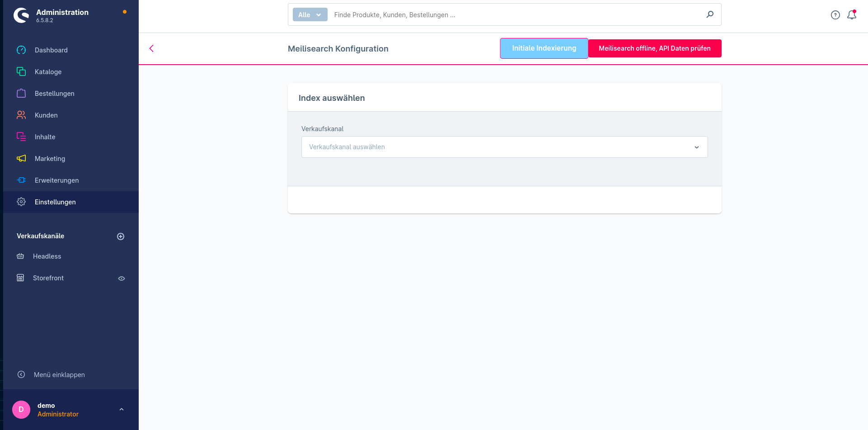Go back with the pink arrow

point(151,48)
